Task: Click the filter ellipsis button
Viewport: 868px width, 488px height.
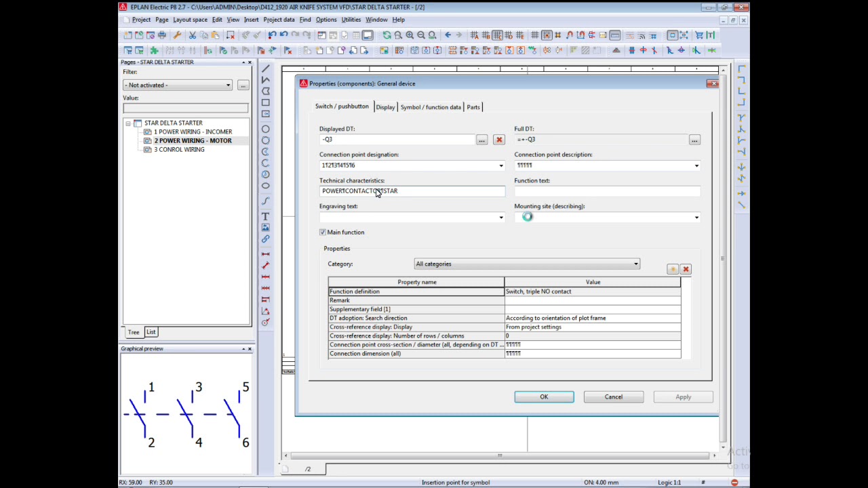Action: (243, 85)
